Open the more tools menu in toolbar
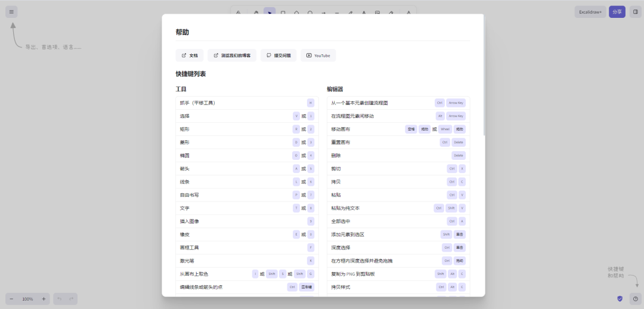Viewport: 644px width, 309px height. point(408,12)
